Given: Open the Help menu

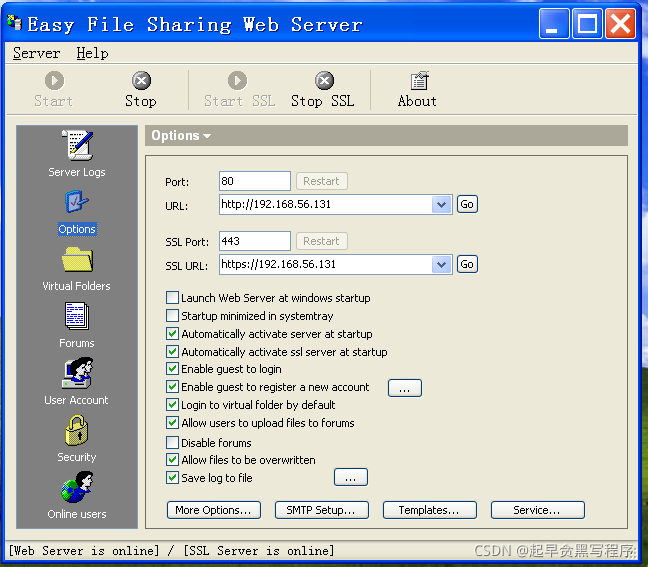Looking at the screenshot, I should pyautogui.click(x=93, y=53).
